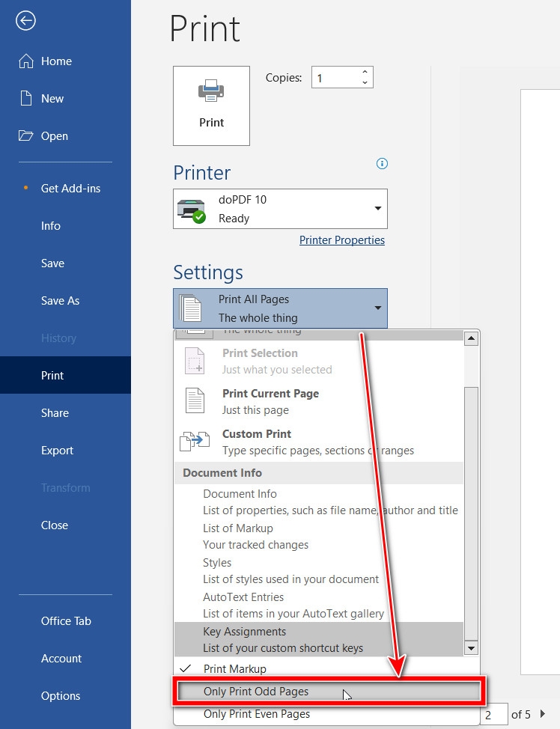
Task: Click the back arrow icon
Action: [25, 20]
